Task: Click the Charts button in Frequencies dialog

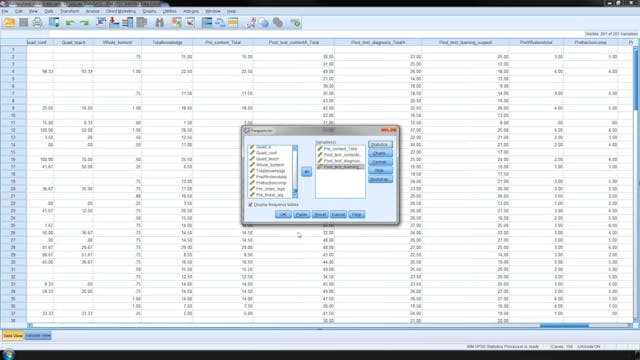Action: pos(380,153)
